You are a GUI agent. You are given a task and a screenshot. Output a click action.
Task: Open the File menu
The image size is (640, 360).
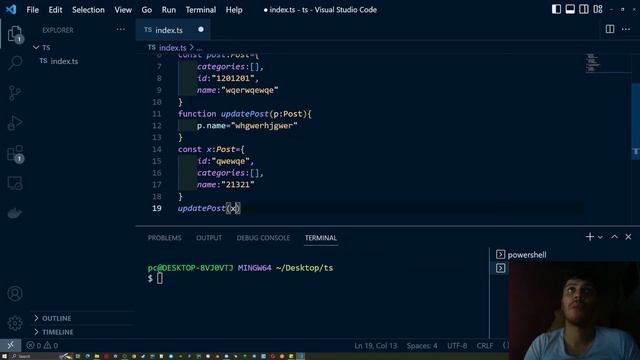click(x=32, y=10)
